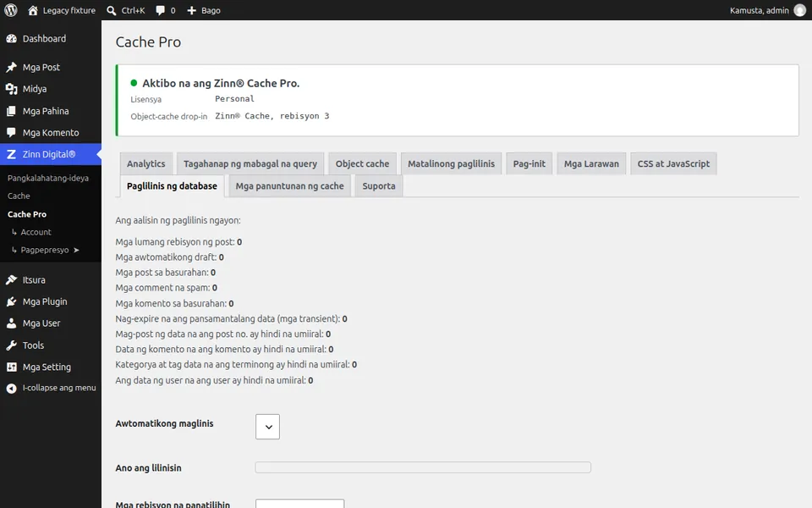
Task: Open the Cache submenu link
Action: (x=19, y=196)
